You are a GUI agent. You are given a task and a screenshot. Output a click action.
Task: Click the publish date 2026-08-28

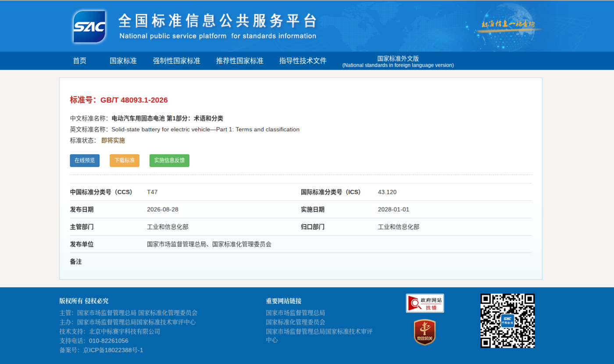[x=163, y=210]
